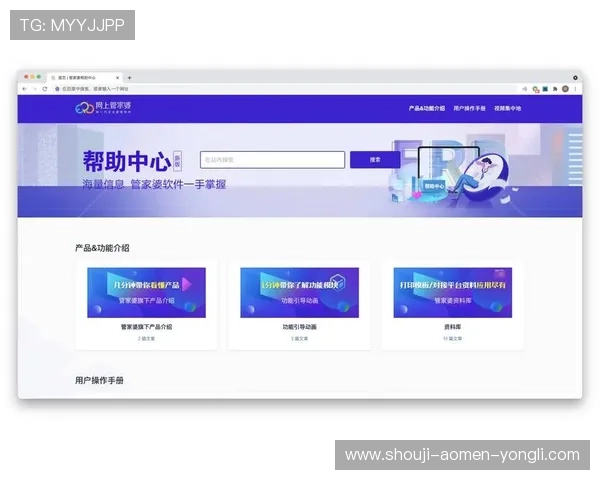Viewport: 600px width, 480px height.
Task: Open 产品&功能介绍 in top navigation
Action: coord(427,108)
